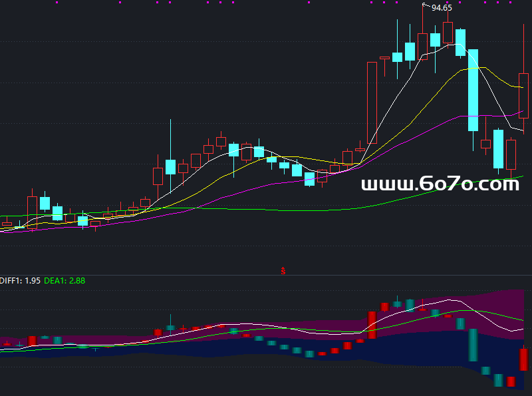Select the 94.65 high price label

(442, 8)
